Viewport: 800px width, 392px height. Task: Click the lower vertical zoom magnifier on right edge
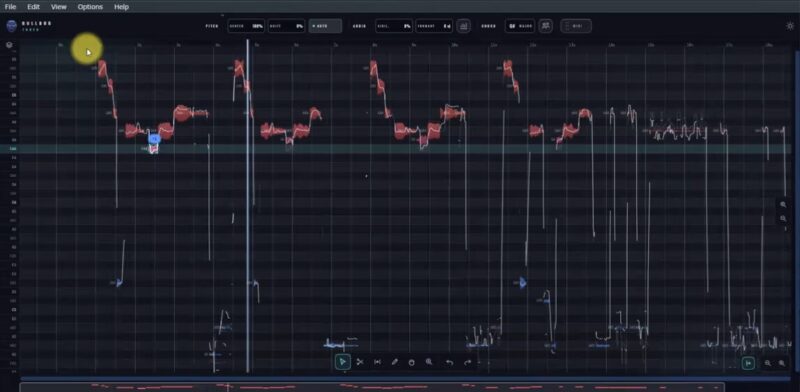tap(783, 218)
